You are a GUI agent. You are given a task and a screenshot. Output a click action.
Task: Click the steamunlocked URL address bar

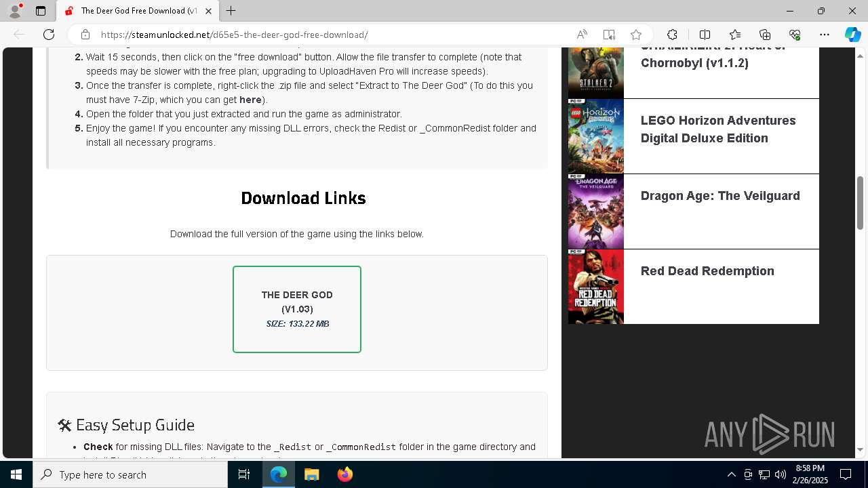(x=234, y=35)
